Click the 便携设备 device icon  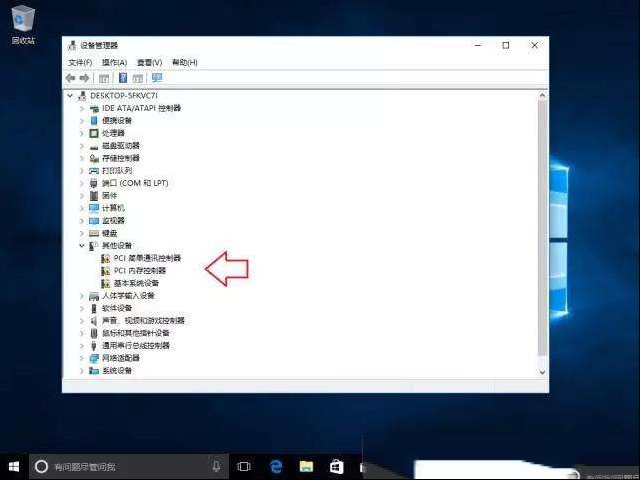click(x=94, y=121)
